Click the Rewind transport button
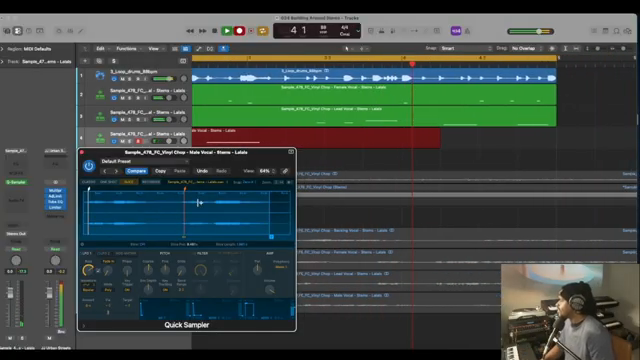The width and height of the screenshot is (640, 360). tap(190, 31)
